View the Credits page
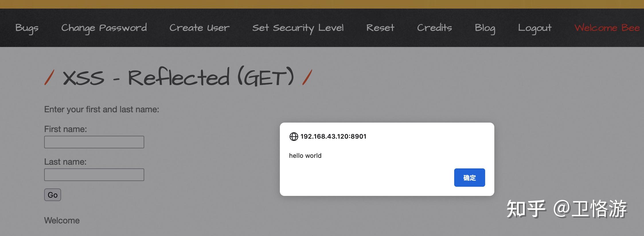644x236 pixels. pos(434,28)
